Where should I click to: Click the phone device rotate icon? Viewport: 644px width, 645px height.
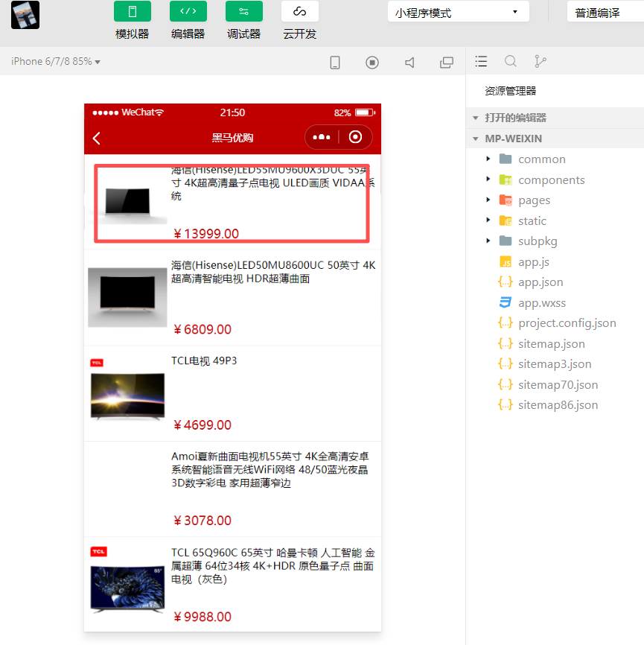pyautogui.click(x=335, y=63)
